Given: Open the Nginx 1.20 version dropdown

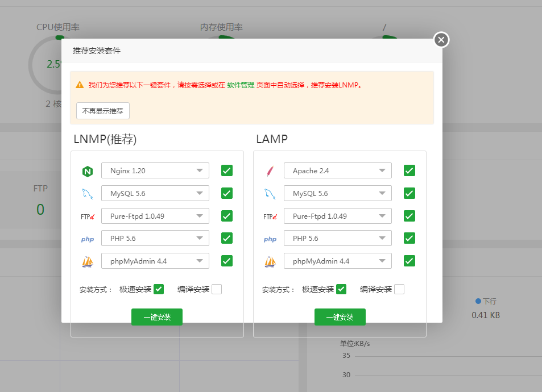Looking at the screenshot, I should [x=155, y=170].
